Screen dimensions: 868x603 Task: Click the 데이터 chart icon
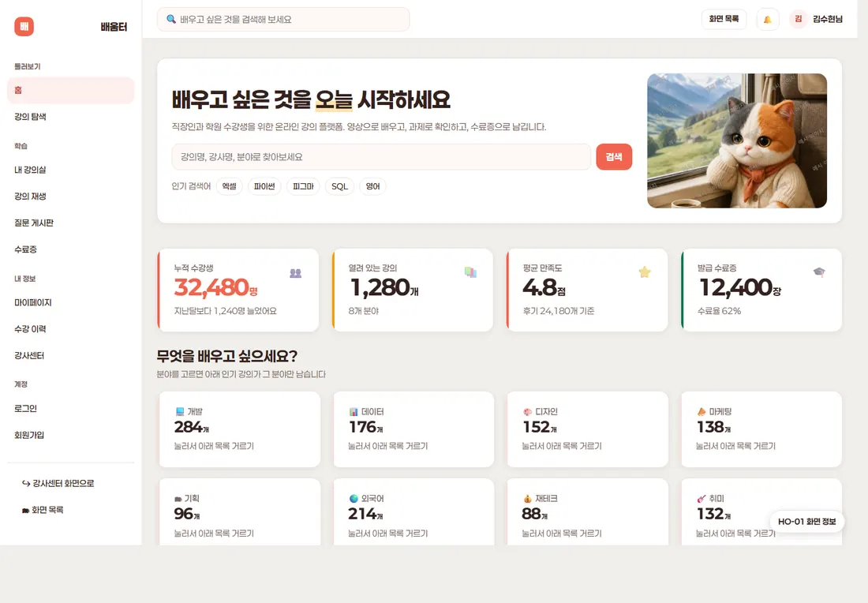pos(354,411)
